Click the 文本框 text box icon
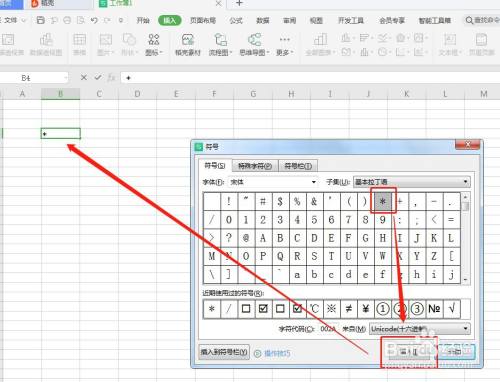500x382 pixels. coord(450,44)
